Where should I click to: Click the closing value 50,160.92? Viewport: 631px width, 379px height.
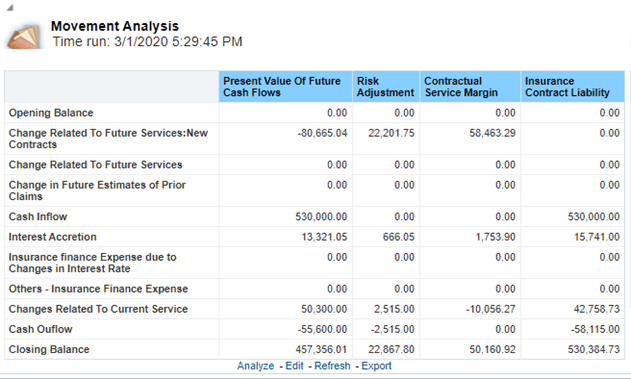click(x=492, y=349)
